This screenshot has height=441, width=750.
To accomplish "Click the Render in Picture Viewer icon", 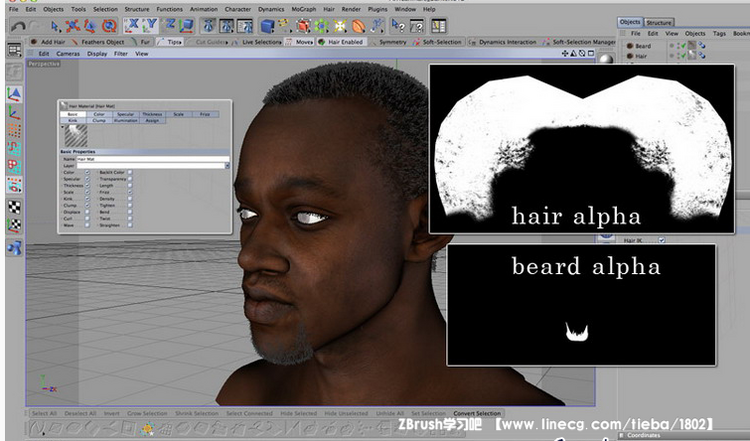I will [x=226, y=26].
